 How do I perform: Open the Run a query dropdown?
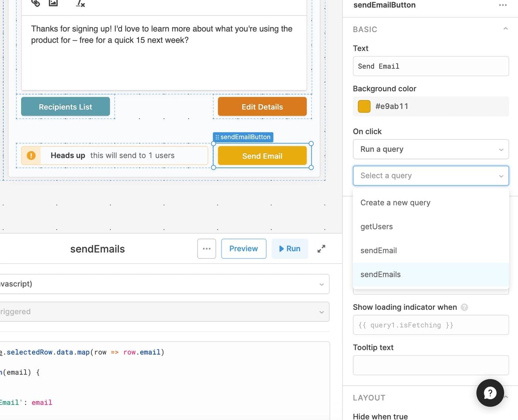[x=431, y=149]
